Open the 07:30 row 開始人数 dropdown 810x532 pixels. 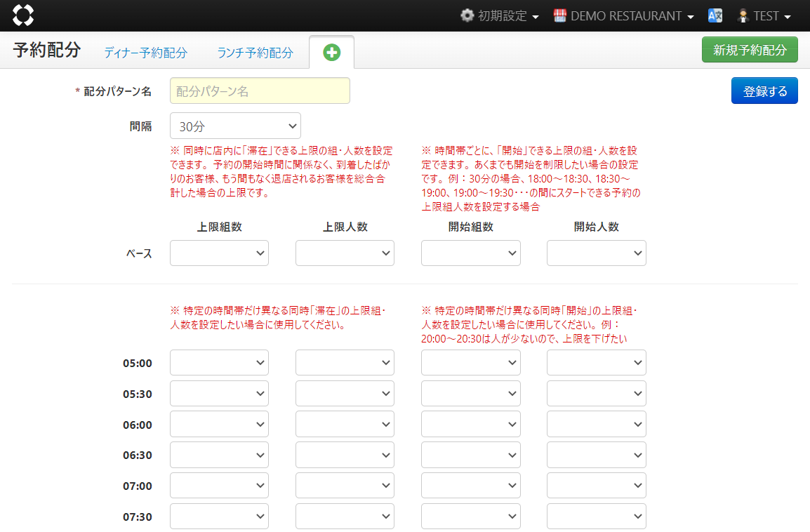(x=596, y=517)
